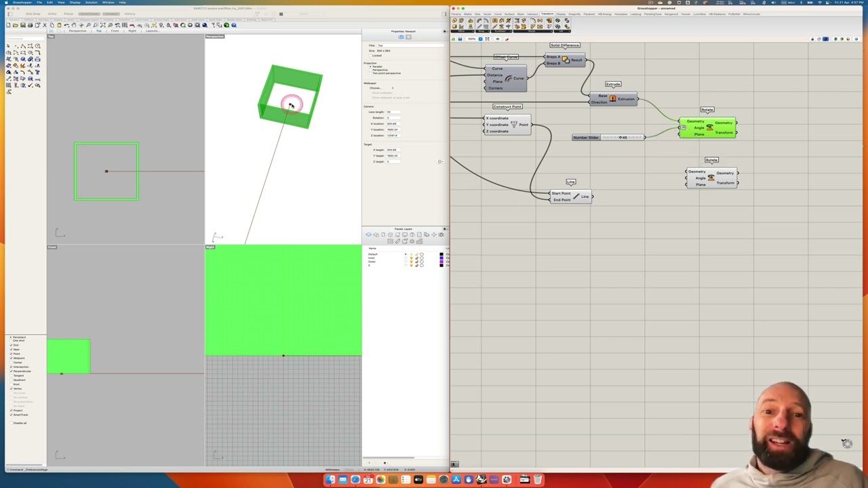This screenshot has width=868, height=488.
Task: Open the Layouts viewport tab menu
Action: 153,30
